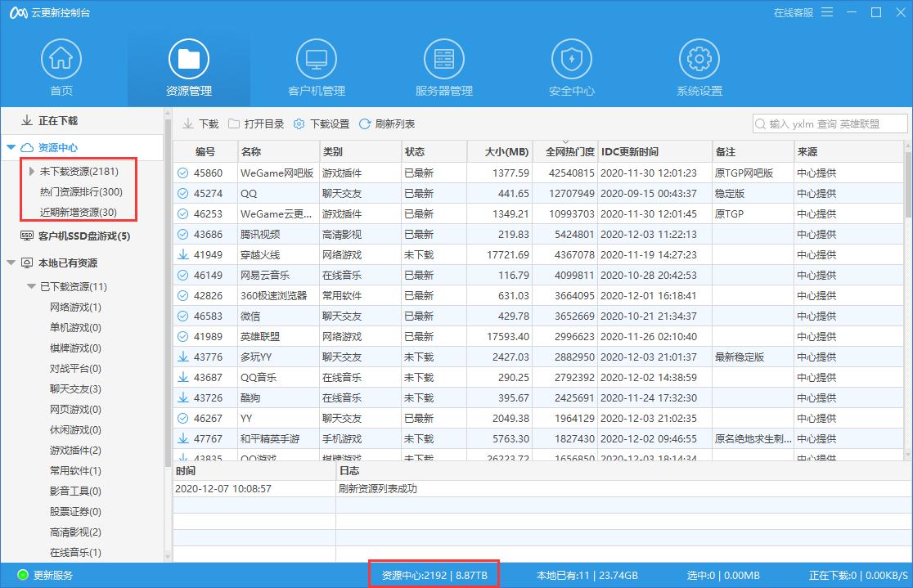The height and width of the screenshot is (588, 913).
Task: Click the 下载 download button in the toolbar
Action: 200,123
